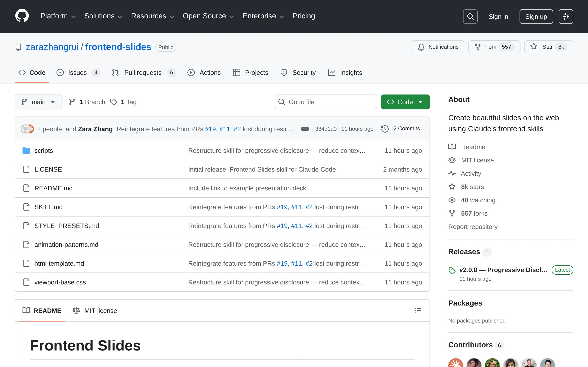The image size is (588, 367).
Task: Click the Go to file search field
Action: pos(325,102)
